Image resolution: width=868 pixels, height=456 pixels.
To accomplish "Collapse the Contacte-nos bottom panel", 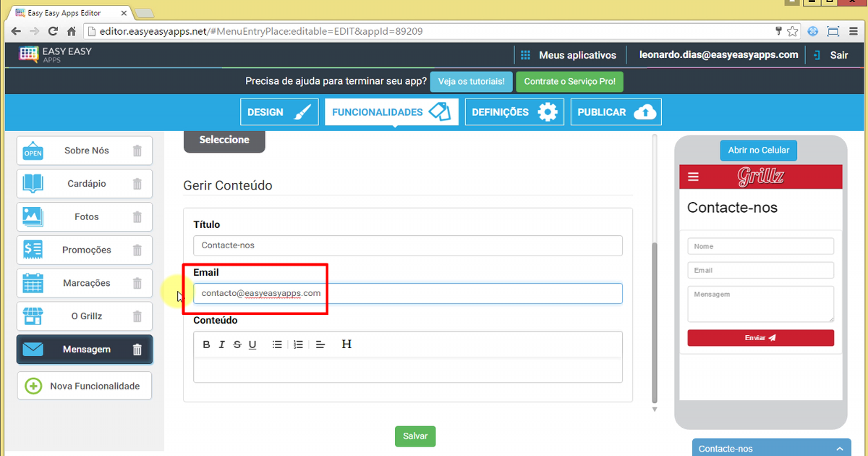I will pyautogui.click(x=838, y=449).
